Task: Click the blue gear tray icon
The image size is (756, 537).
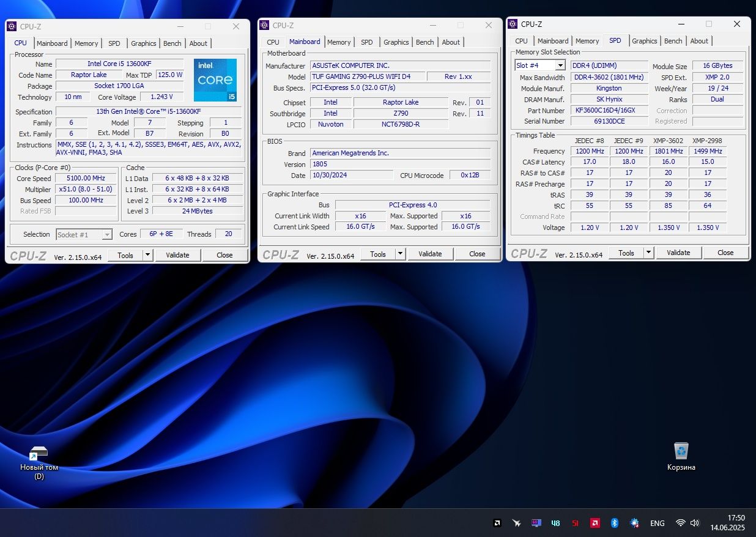Action: click(x=634, y=523)
